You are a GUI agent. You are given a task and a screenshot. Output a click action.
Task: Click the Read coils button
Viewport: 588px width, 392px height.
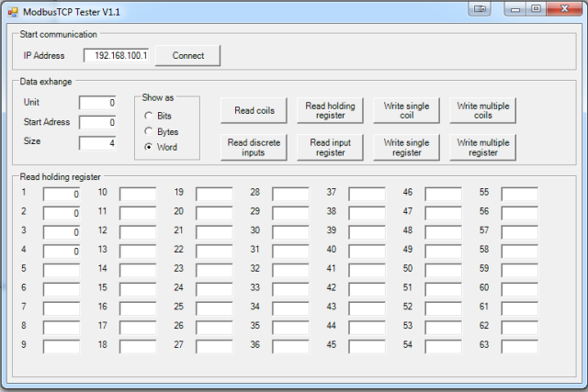pyautogui.click(x=254, y=110)
